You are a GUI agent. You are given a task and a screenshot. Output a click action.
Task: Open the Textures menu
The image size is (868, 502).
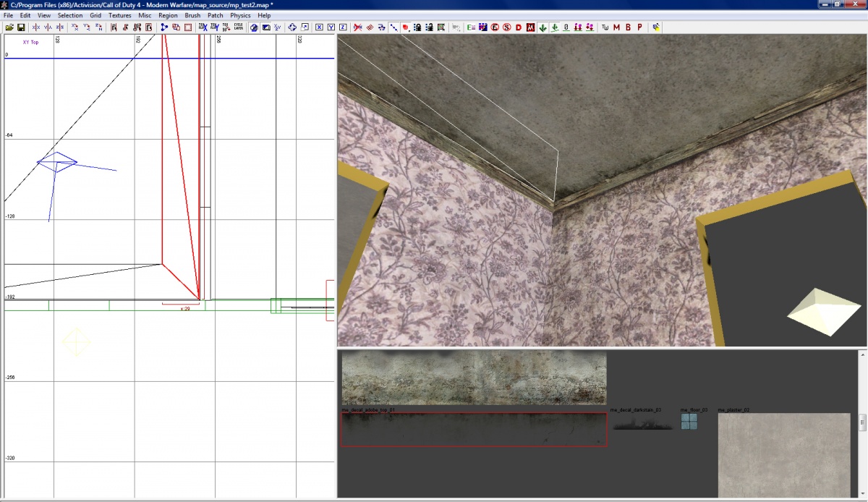coord(120,15)
